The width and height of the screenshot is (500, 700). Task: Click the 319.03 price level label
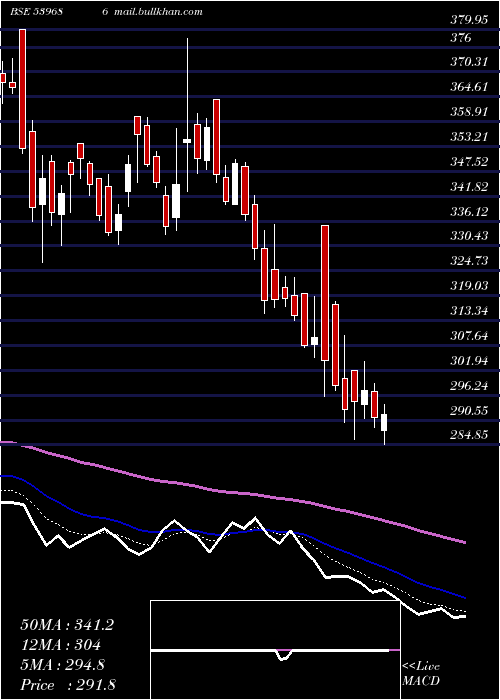(469, 286)
